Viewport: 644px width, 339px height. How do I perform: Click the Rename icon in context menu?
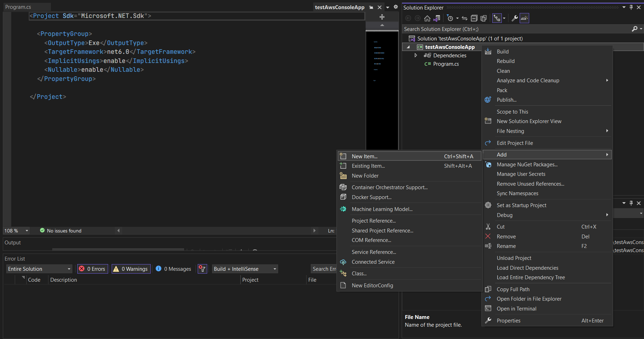488,246
